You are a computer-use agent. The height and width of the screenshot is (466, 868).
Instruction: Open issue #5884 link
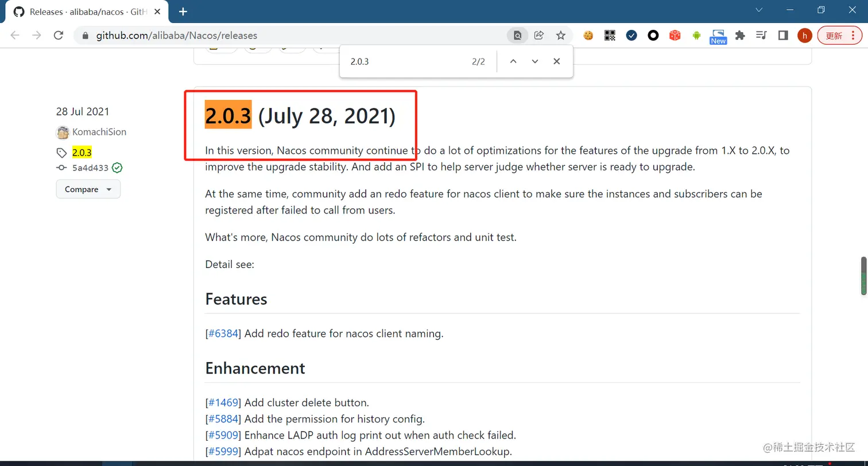coord(223,418)
